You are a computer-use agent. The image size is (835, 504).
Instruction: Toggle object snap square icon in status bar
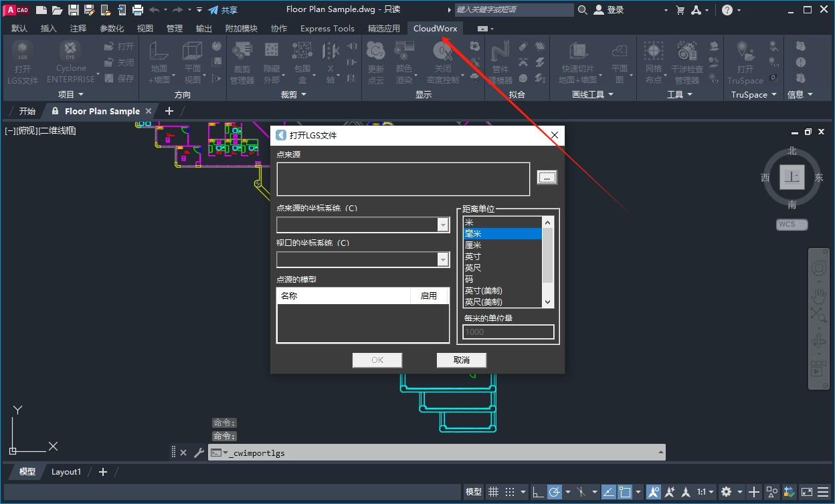[x=624, y=491]
